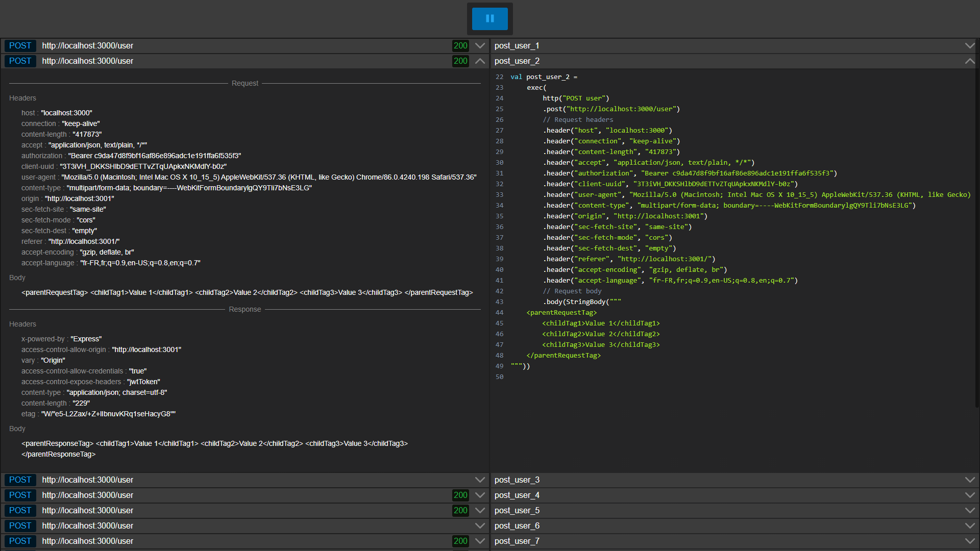Select the post_user_7 title

click(517, 541)
